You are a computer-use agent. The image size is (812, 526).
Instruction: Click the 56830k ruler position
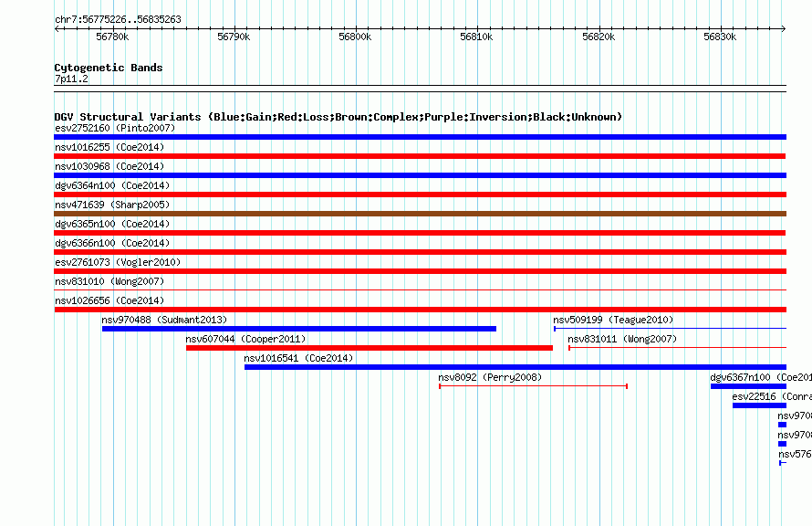point(720,37)
